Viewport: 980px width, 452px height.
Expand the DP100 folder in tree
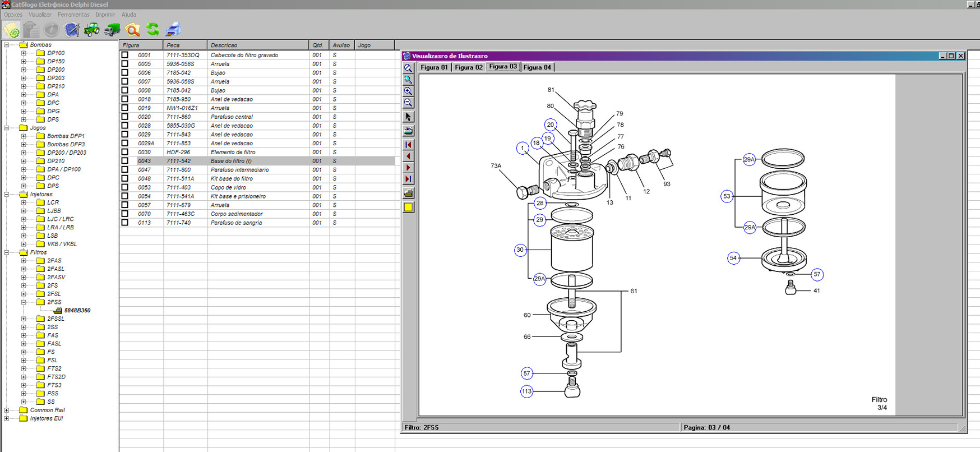pyautogui.click(x=24, y=53)
